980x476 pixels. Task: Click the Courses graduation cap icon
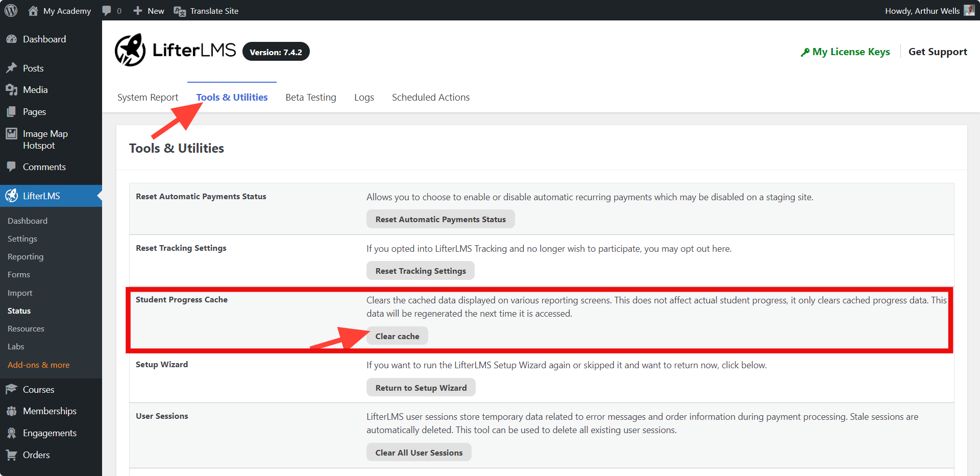[12, 389]
